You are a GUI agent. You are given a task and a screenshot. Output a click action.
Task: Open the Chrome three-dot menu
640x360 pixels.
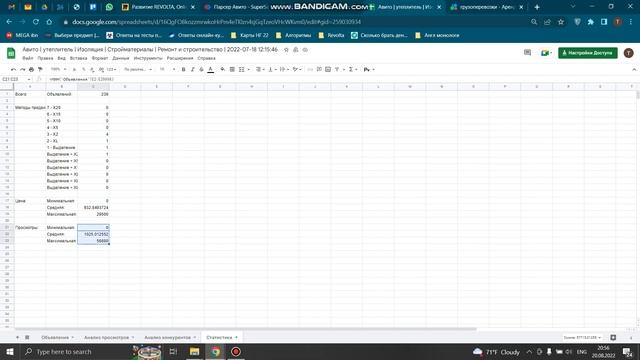coord(631,22)
